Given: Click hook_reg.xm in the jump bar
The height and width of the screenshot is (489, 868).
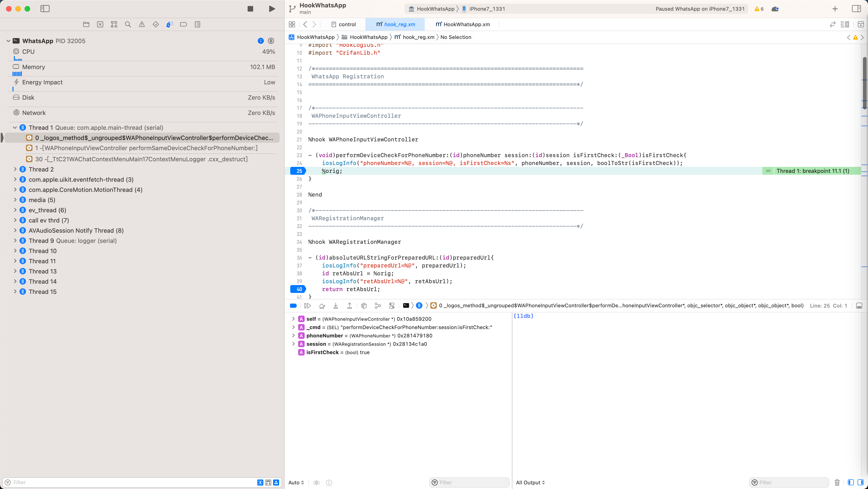Looking at the screenshot, I should [x=415, y=37].
